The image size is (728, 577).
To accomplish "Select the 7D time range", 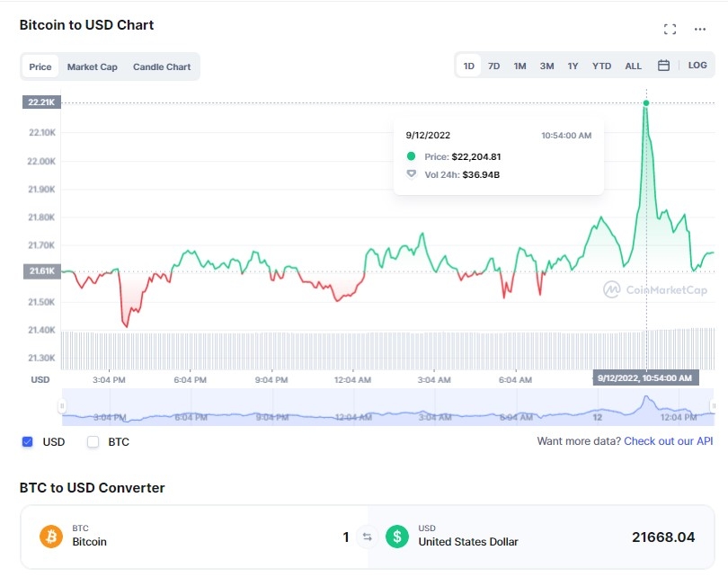I will (x=493, y=66).
